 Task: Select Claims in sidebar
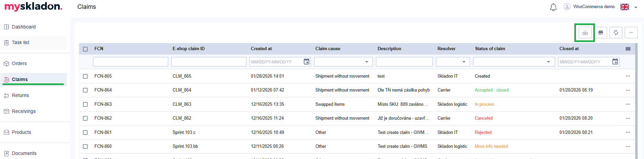(x=33, y=79)
